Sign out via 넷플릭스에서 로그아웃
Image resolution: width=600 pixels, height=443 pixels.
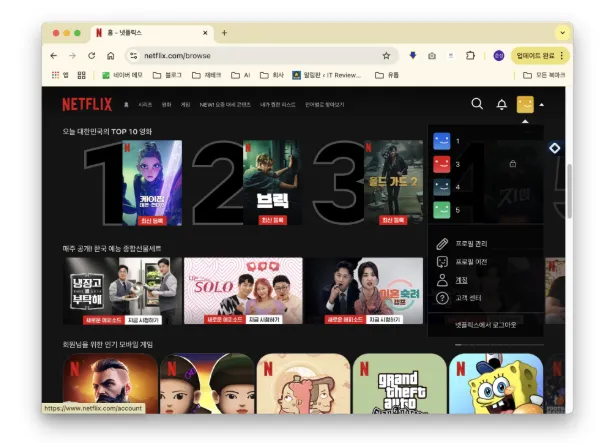485,325
